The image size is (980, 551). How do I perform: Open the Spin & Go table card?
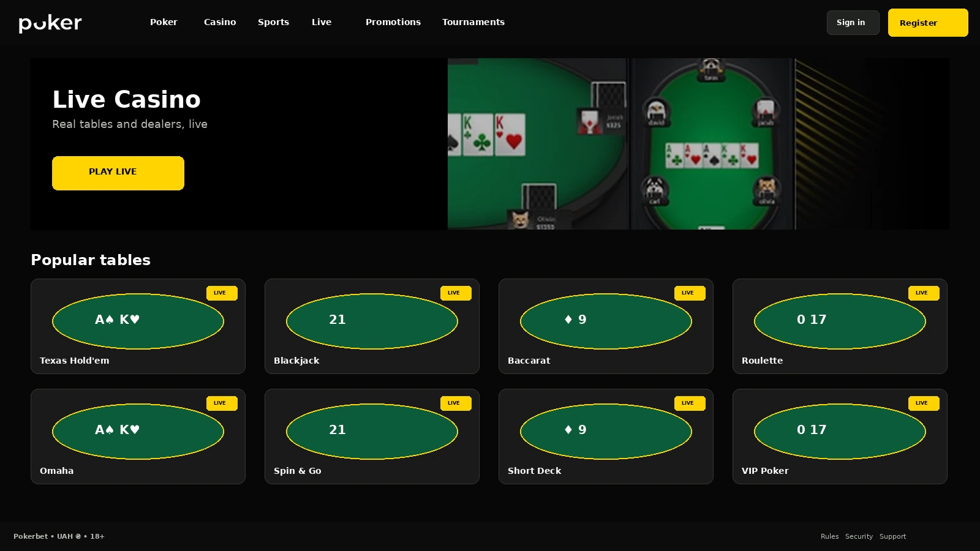tap(372, 437)
